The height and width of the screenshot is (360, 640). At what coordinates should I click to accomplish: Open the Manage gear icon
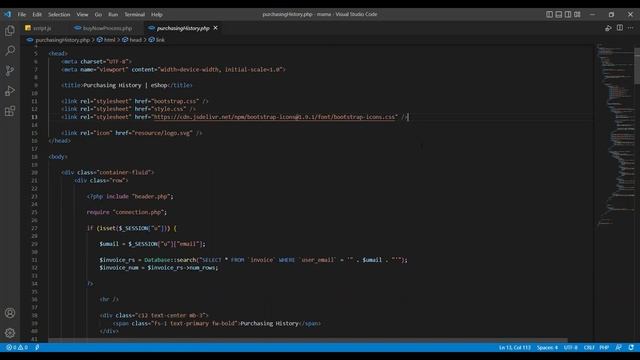(10, 333)
